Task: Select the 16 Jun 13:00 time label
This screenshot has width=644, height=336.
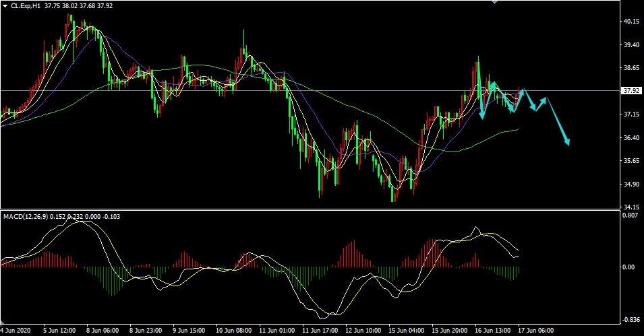Action: click(x=493, y=331)
